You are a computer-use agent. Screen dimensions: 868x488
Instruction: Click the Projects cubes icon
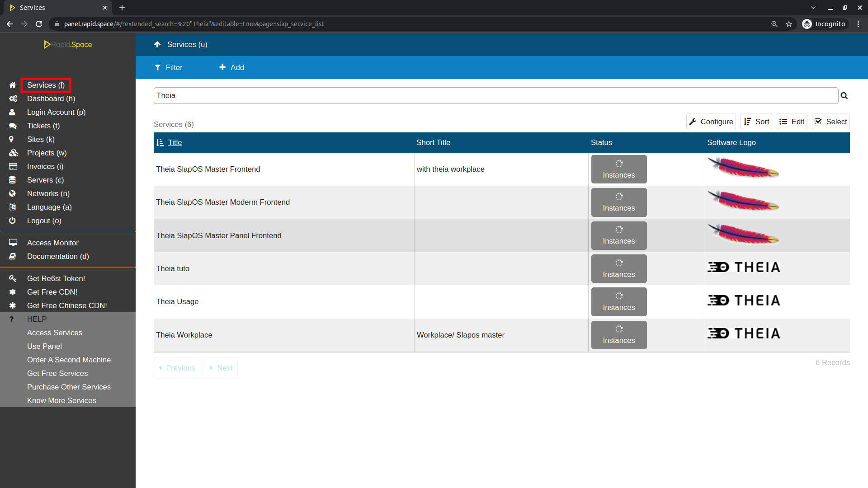[x=14, y=153]
